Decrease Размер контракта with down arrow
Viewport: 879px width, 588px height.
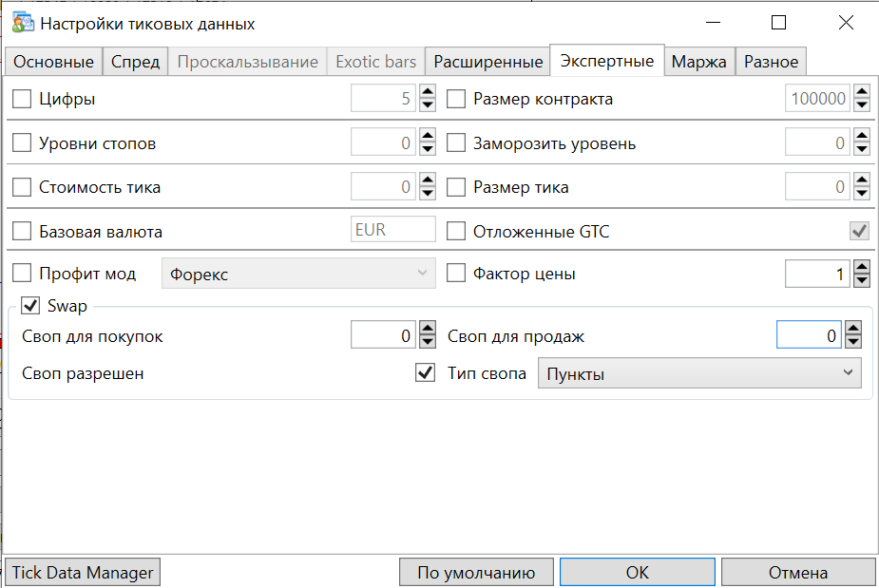click(x=862, y=104)
